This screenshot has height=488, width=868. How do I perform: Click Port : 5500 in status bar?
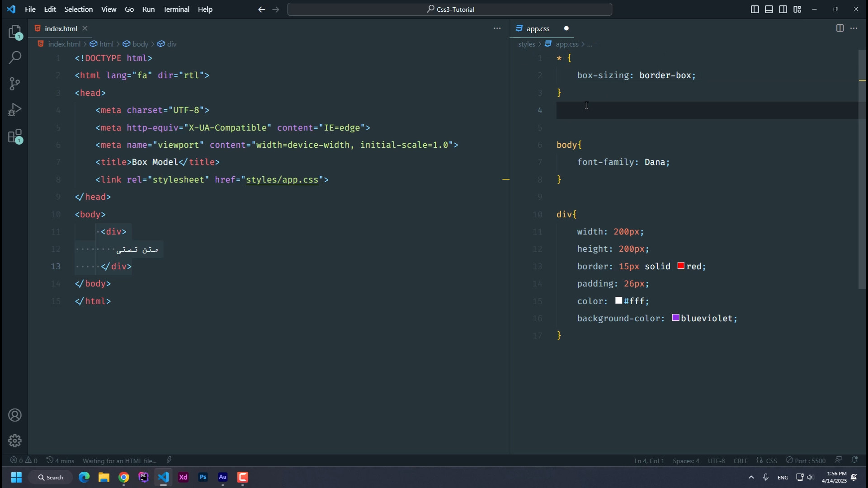pyautogui.click(x=806, y=460)
